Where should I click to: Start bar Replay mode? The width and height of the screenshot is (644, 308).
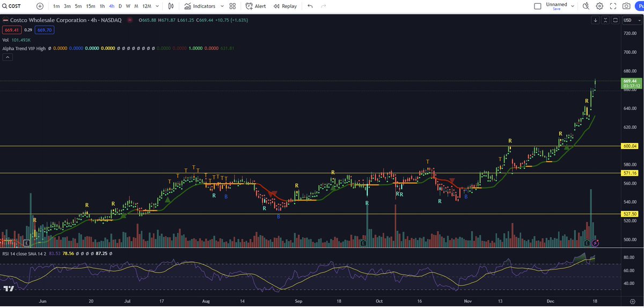pos(285,6)
